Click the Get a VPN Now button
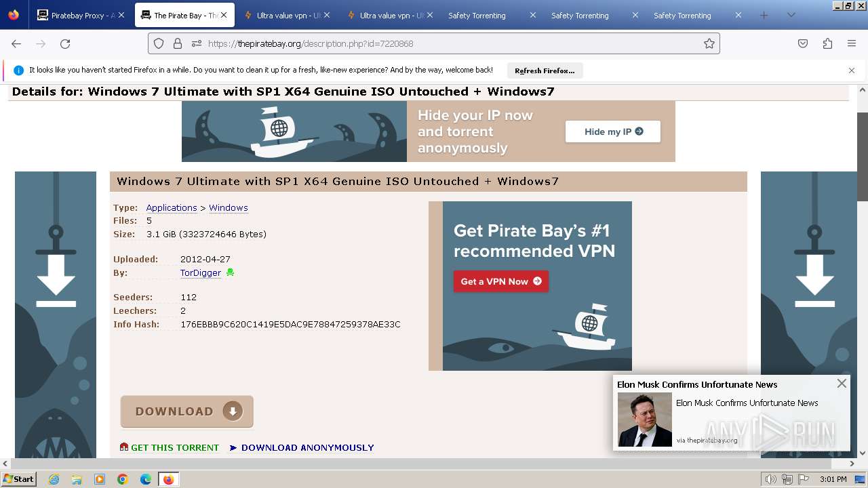Image resolution: width=868 pixels, height=488 pixels. 501,281
